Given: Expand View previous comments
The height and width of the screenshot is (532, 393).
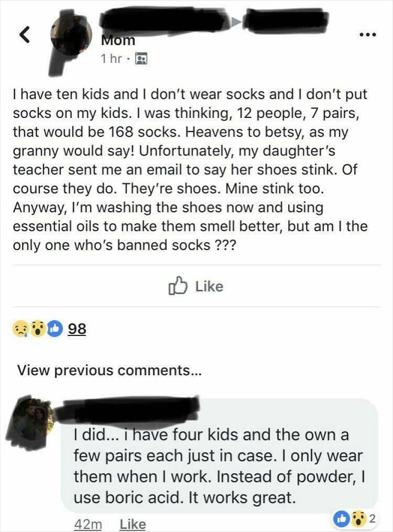Looking at the screenshot, I should pyautogui.click(x=109, y=370).
